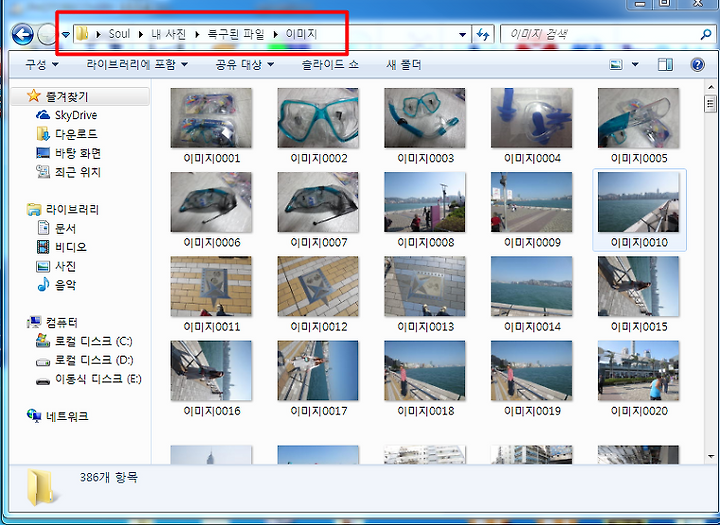Select Soul in the address path
This screenshot has width=720, height=525.
[x=119, y=34]
